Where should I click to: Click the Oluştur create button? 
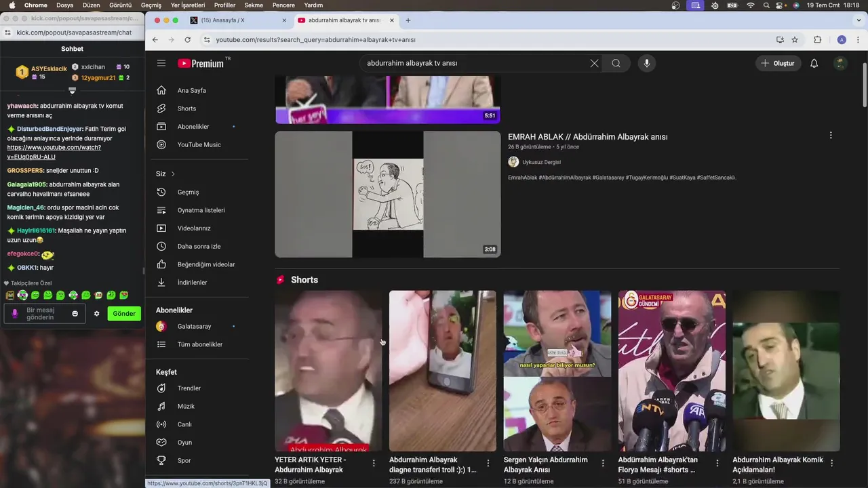click(x=778, y=63)
